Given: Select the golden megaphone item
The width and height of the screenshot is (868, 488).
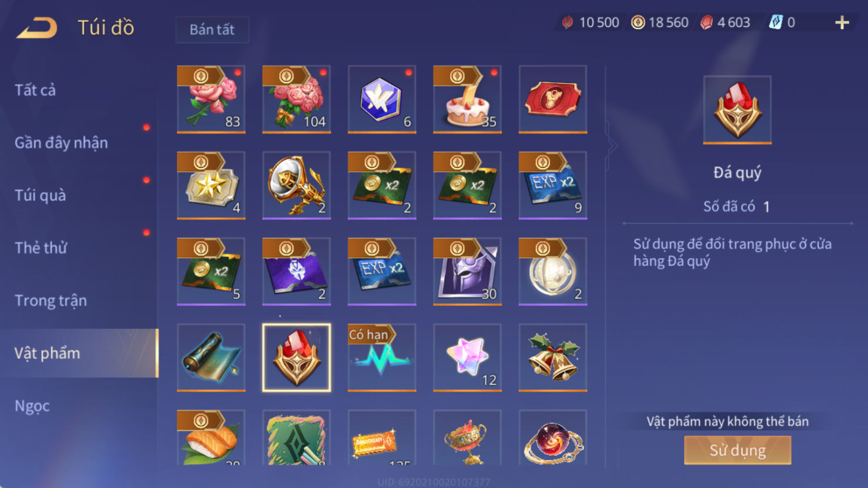Looking at the screenshot, I should point(296,186).
